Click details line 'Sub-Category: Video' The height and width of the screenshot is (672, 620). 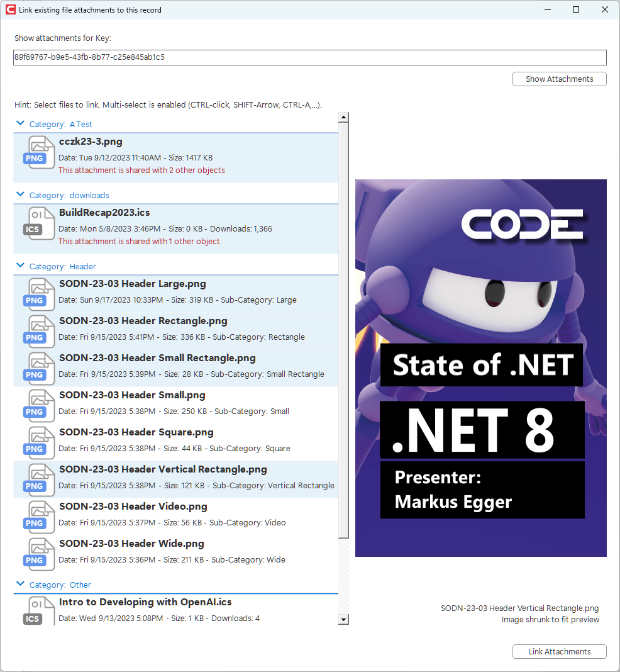click(x=172, y=523)
